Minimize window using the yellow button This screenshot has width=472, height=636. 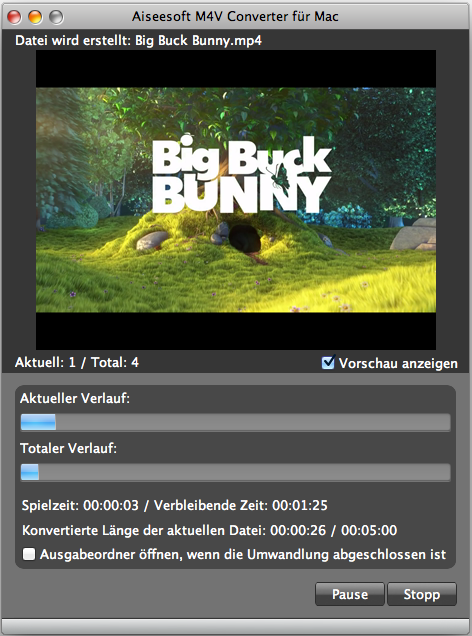(x=35, y=17)
